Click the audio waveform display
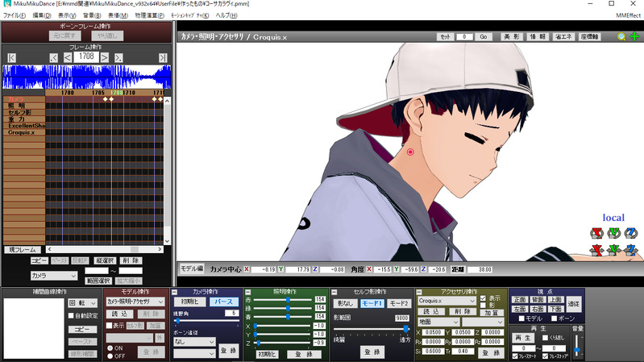This screenshot has width=644, height=362. [87, 77]
